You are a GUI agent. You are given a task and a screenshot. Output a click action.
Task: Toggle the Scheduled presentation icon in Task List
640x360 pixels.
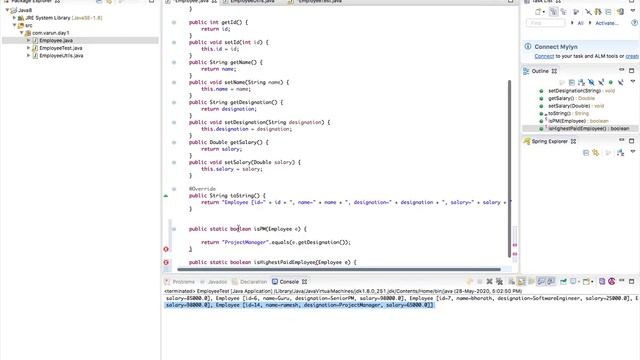tap(563, 12)
